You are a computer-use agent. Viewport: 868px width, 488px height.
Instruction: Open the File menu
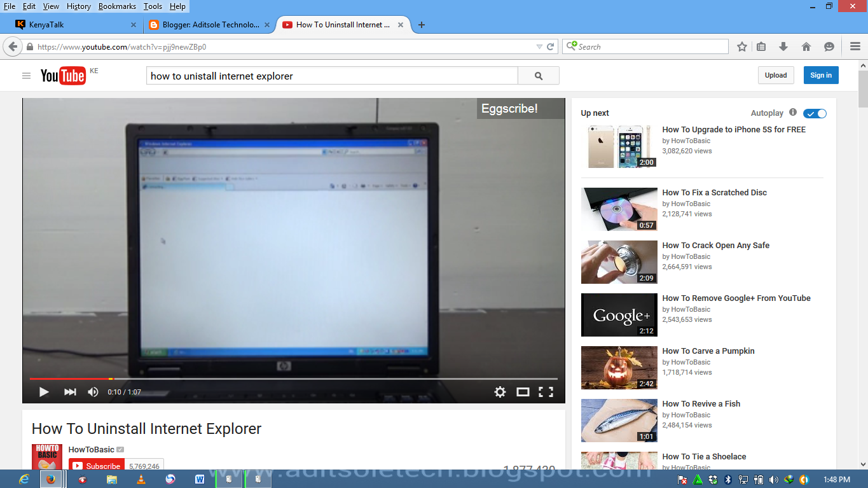[x=10, y=6]
